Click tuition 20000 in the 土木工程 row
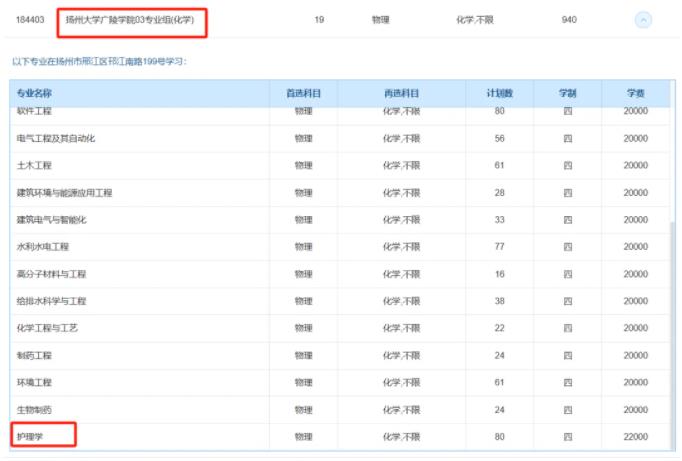682x461 pixels. [x=635, y=166]
